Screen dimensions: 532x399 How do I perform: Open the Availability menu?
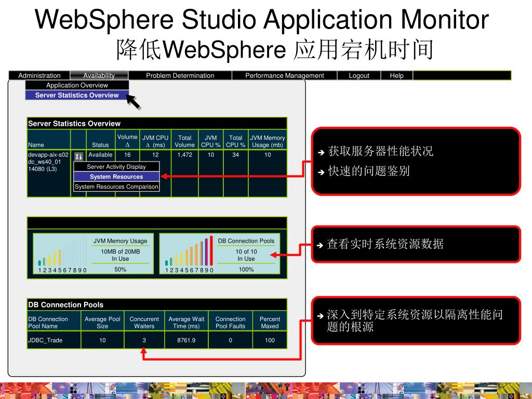(x=99, y=75)
